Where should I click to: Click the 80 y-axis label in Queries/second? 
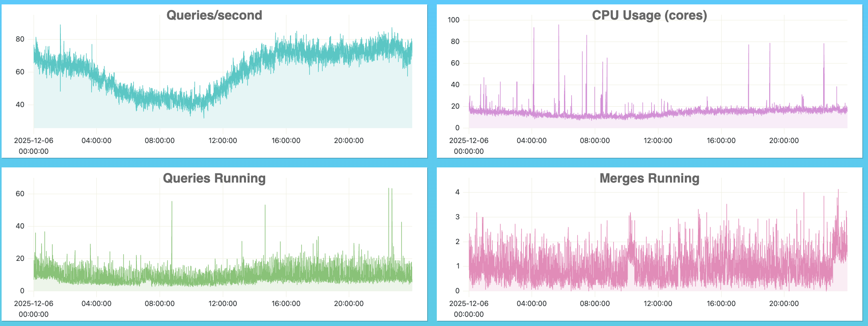point(20,39)
